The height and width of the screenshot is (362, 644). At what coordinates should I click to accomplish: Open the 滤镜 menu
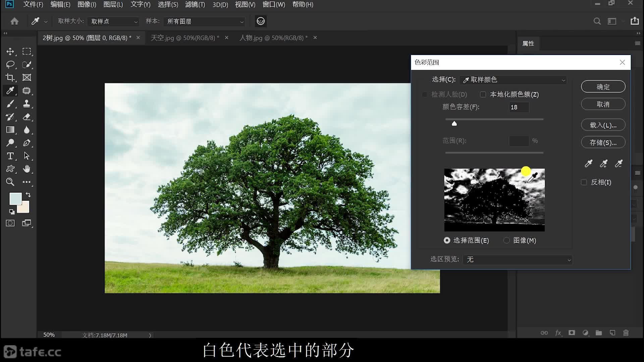point(195,4)
